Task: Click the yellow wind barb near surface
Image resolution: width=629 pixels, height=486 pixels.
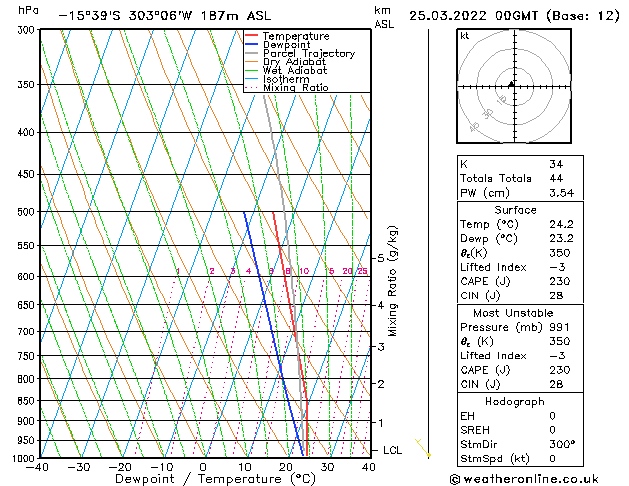Action: tap(423, 448)
